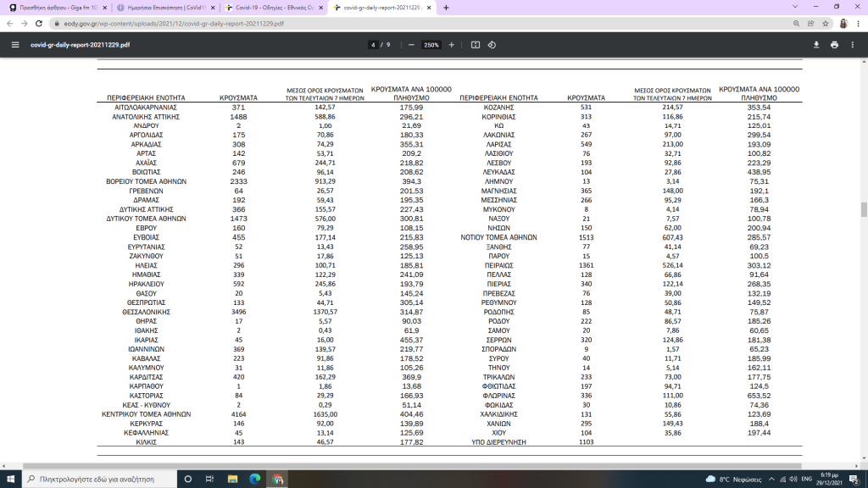Switch to Ημερήσια Επισκόπηση CoVid19 tab
The image size is (868, 488).
click(165, 8)
